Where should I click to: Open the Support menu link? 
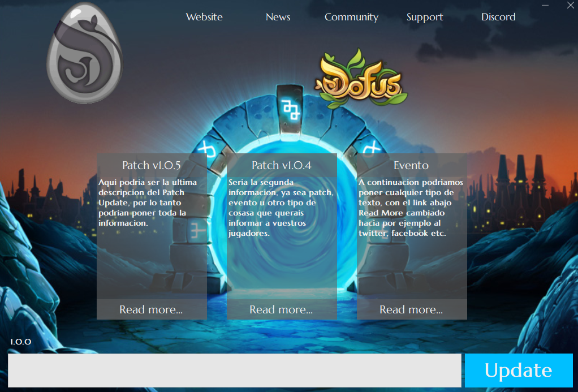[x=425, y=18]
